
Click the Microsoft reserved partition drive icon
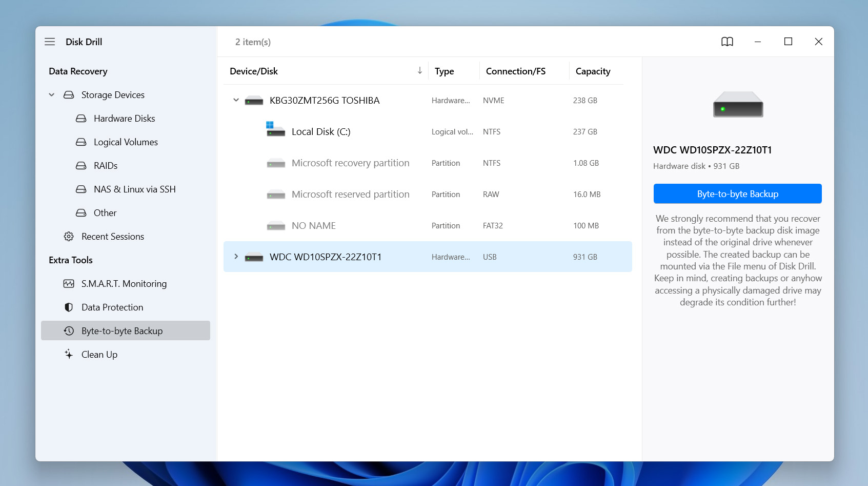[x=276, y=195]
